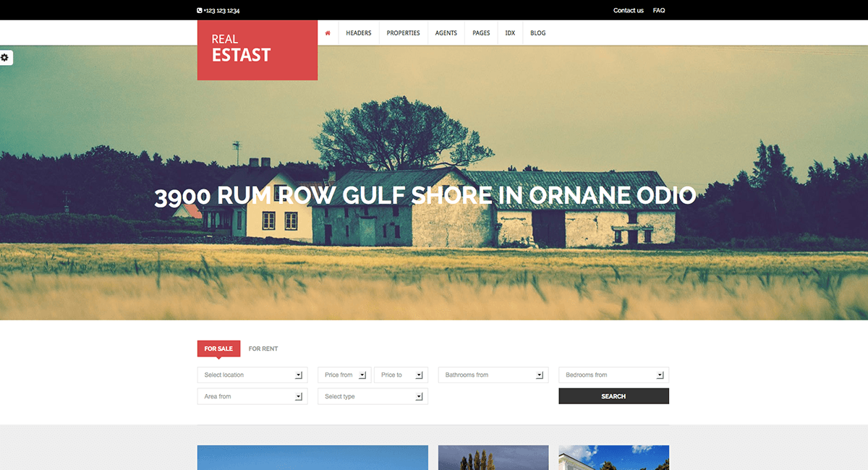Expand the Bathrooms from dropdown
Screen dimensions: 868x470
[493, 375]
